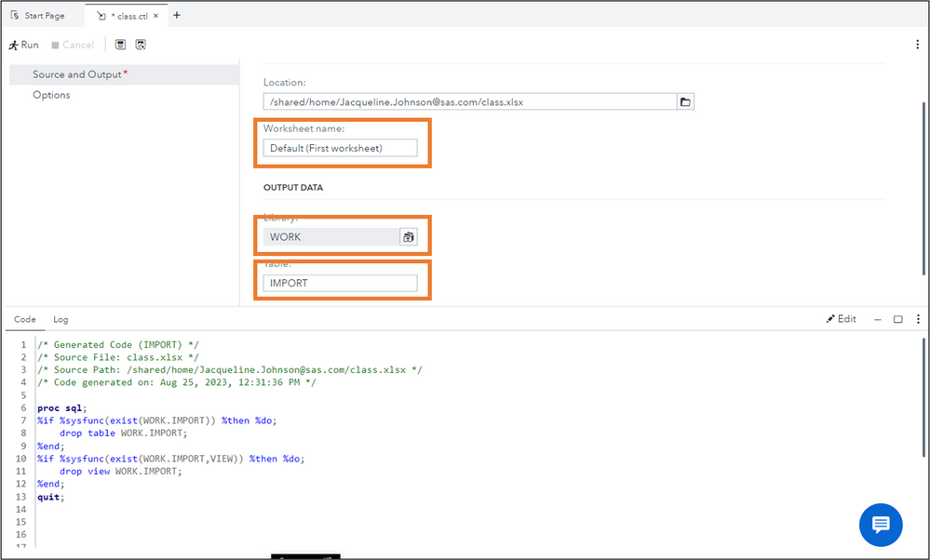Click the Worksheet name input field

pyautogui.click(x=340, y=148)
